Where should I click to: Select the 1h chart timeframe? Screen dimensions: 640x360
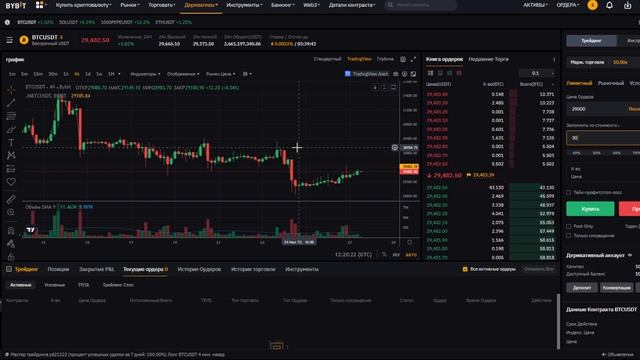click(x=66, y=74)
